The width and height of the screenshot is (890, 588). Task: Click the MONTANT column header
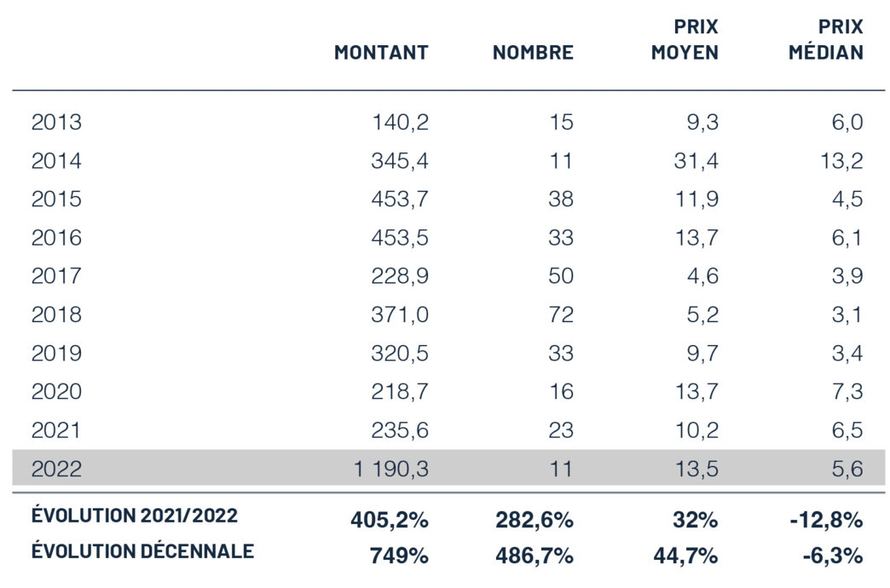click(x=380, y=53)
